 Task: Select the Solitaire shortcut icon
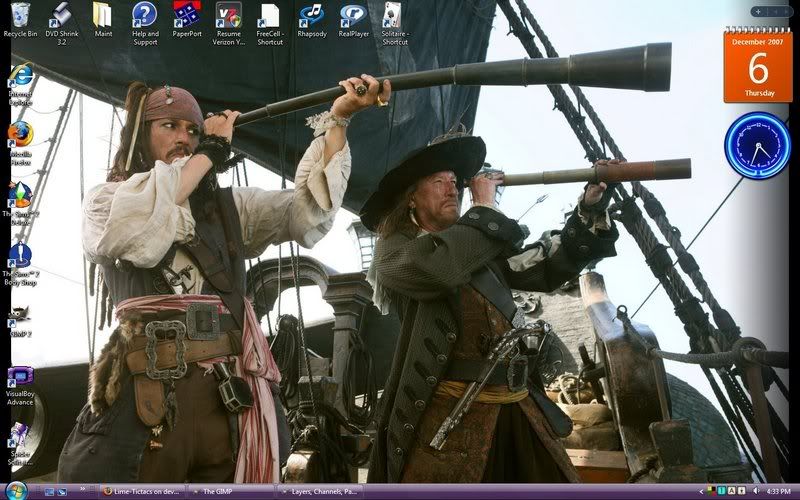pos(395,23)
